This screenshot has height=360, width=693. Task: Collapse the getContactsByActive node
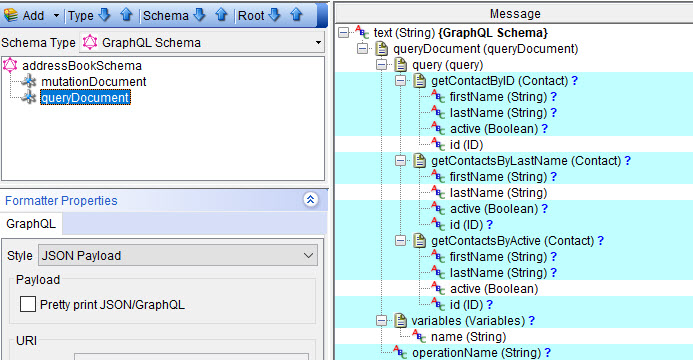click(400, 241)
